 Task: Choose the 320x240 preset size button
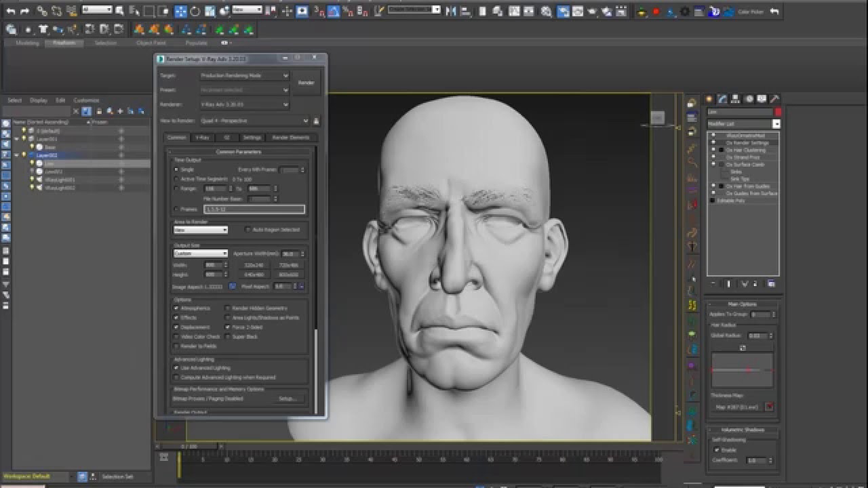[x=254, y=265]
